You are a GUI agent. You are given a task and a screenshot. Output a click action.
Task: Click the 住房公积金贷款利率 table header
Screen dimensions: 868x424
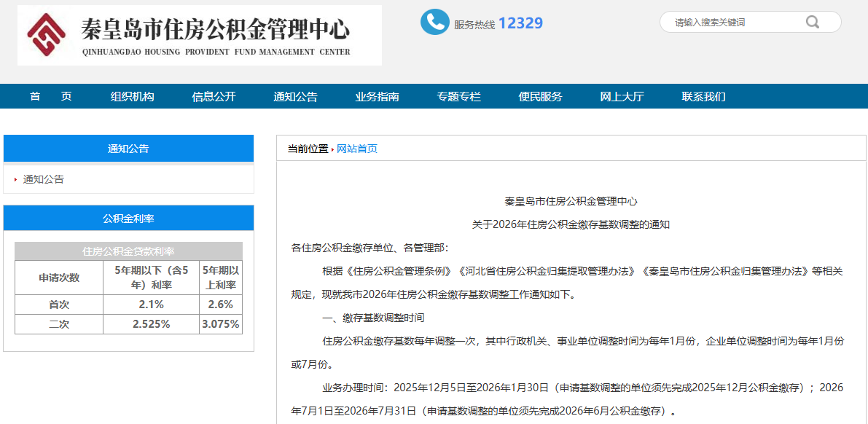tap(128, 251)
